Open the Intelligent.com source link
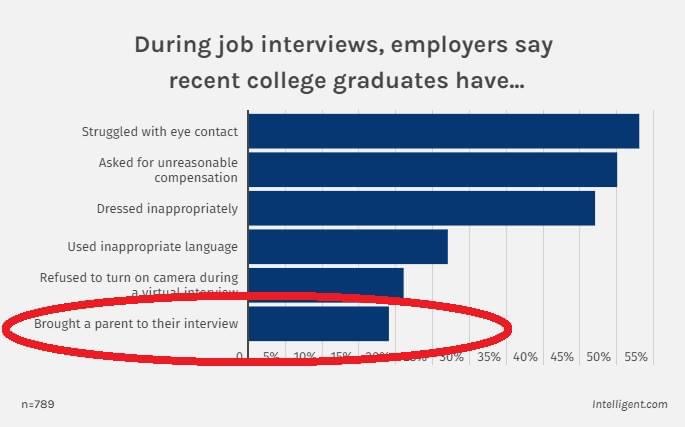685x427 pixels. (630, 404)
